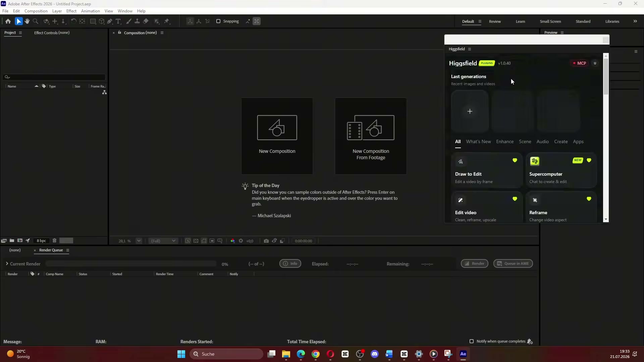The width and height of the screenshot is (644, 362).
Task: Take a snapshot with the camera icon
Action: coord(266,241)
